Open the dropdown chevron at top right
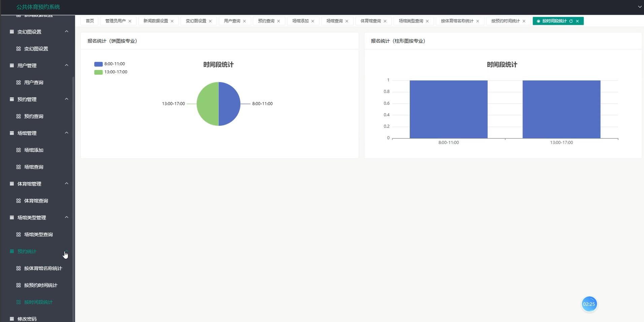This screenshot has height=322, width=644. (639, 6)
